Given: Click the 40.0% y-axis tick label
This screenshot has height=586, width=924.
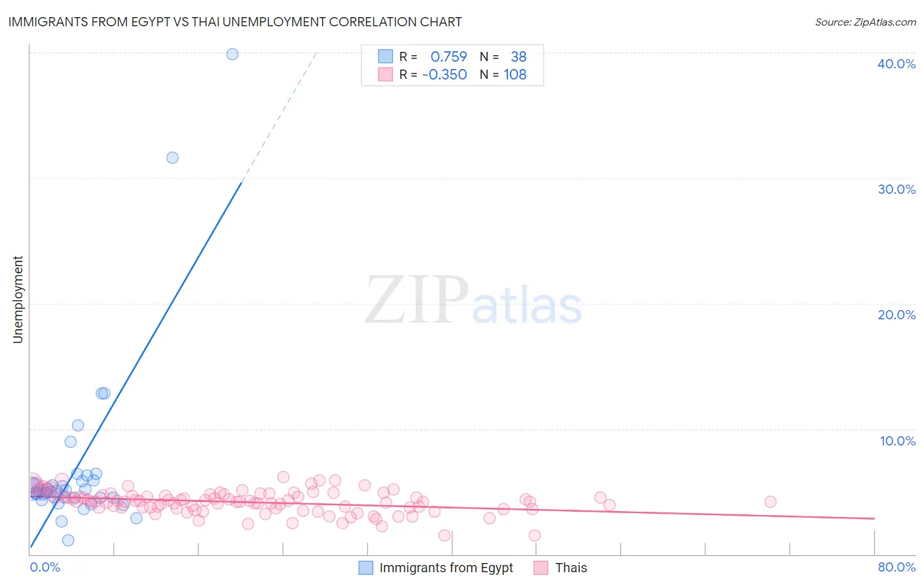Looking at the screenshot, I should (x=896, y=64).
